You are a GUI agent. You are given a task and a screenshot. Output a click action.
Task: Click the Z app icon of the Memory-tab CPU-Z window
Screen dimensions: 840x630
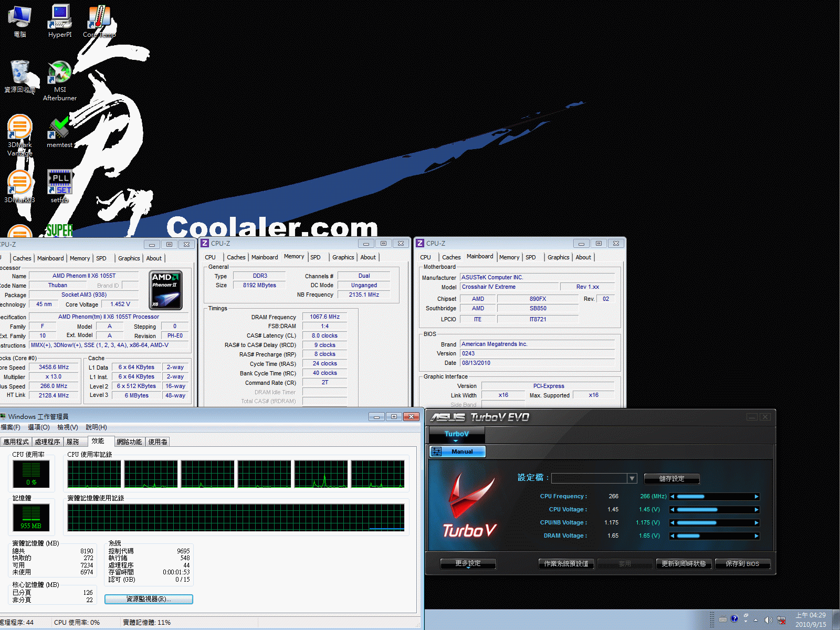[205, 243]
